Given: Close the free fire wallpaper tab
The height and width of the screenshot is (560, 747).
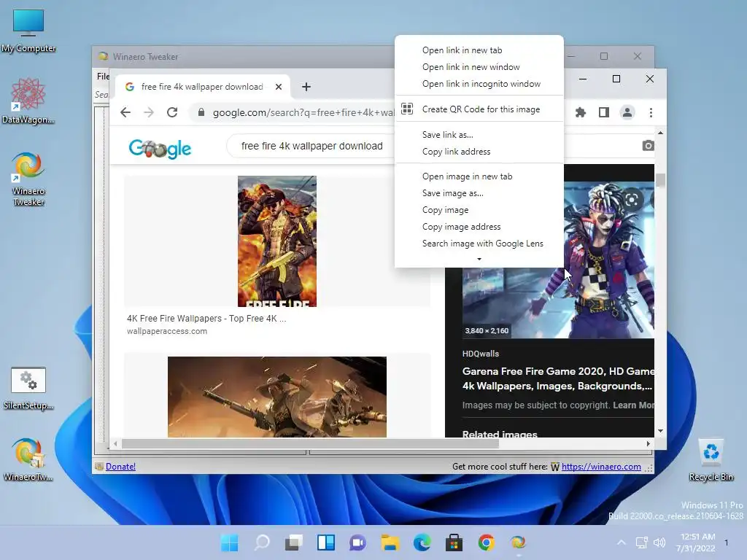Looking at the screenshot, I should click(x=279, y=87).
